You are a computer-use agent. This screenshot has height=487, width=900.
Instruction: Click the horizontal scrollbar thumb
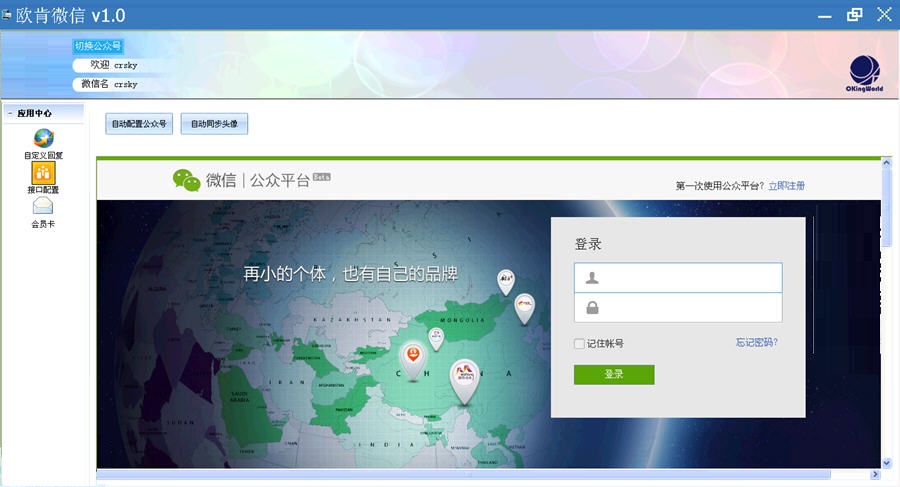point(463,474)
